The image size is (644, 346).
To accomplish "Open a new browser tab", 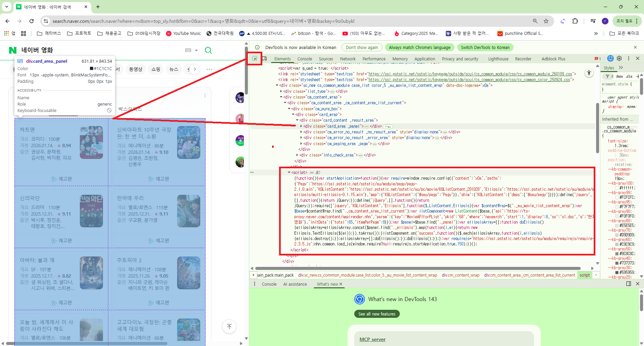I will coord(98,7).
